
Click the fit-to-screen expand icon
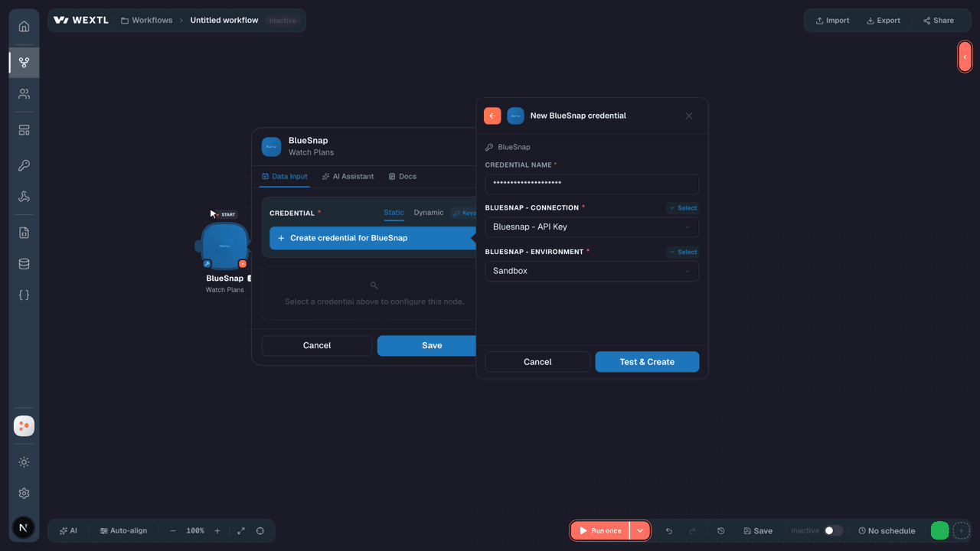tap(241, 531)
